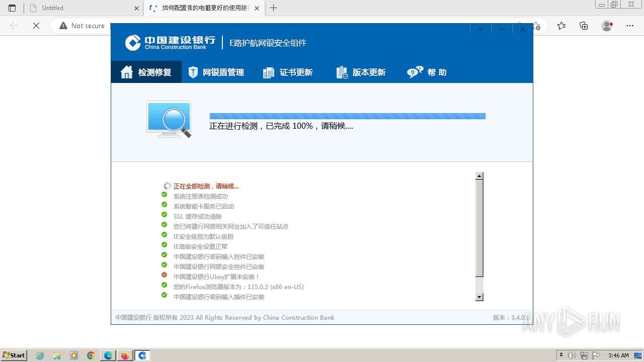
Task: Click the loading spinner beside 正在全部检测
Action: [x=168, y=186]
